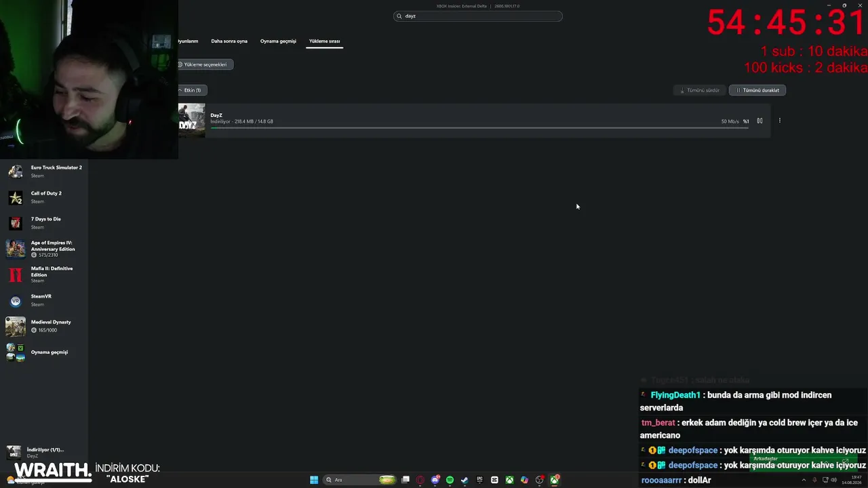The height and width of the screenshot is (488, 868).
Task: Open the volume control in system tray
Action: tap(833, 480)
